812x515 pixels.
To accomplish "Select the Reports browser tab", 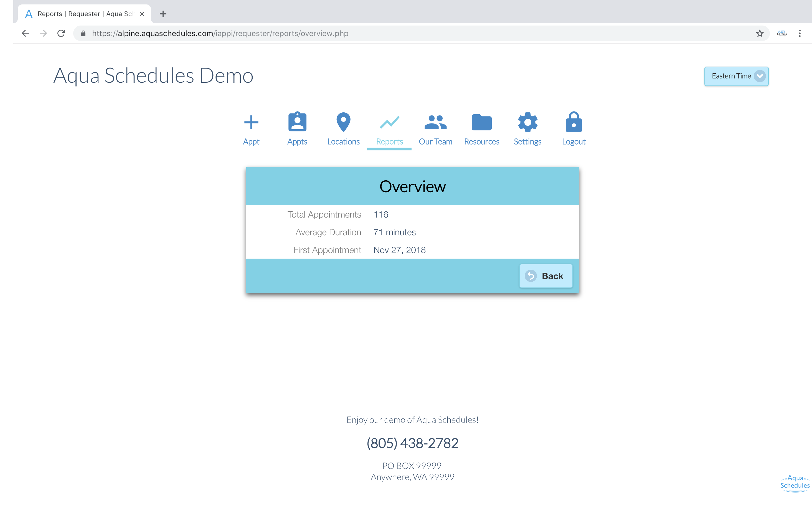I will 84,14.
